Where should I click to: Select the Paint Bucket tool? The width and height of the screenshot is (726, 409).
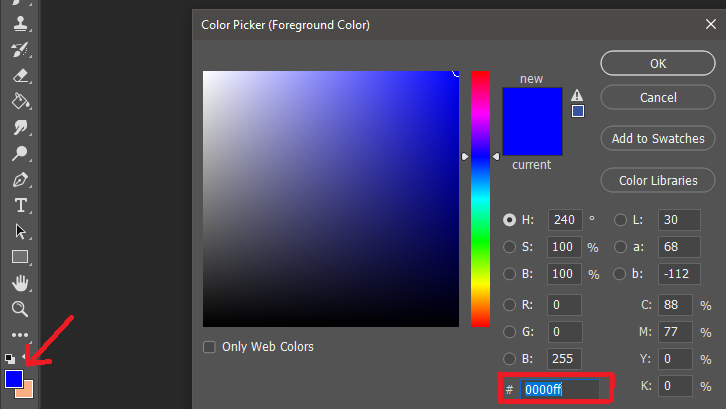click(x=19, y=101)
